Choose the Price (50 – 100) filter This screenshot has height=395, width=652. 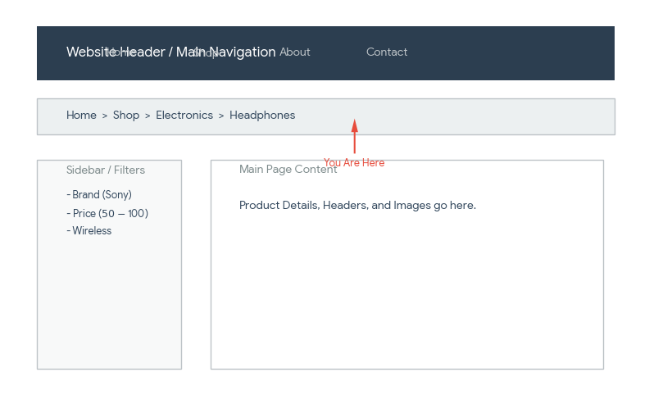[x=107, y=213]
